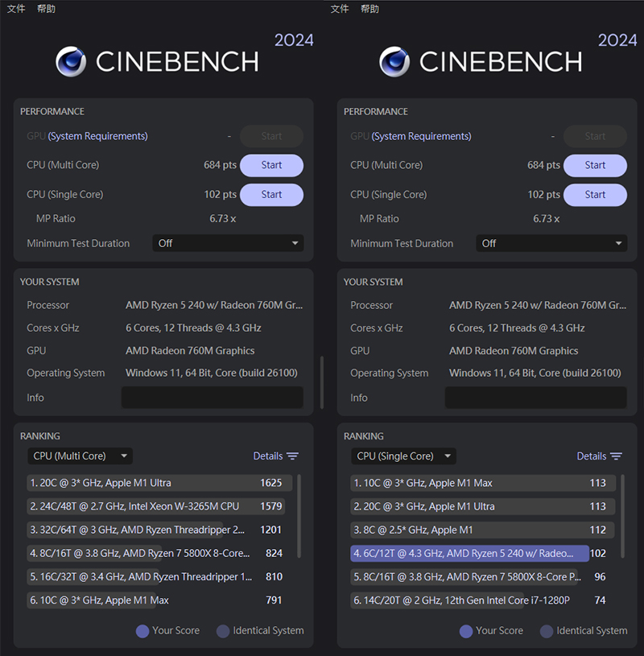
Task: Expand Minimum Test Duration dropdown in left window
Action: (x=228, y=243)
